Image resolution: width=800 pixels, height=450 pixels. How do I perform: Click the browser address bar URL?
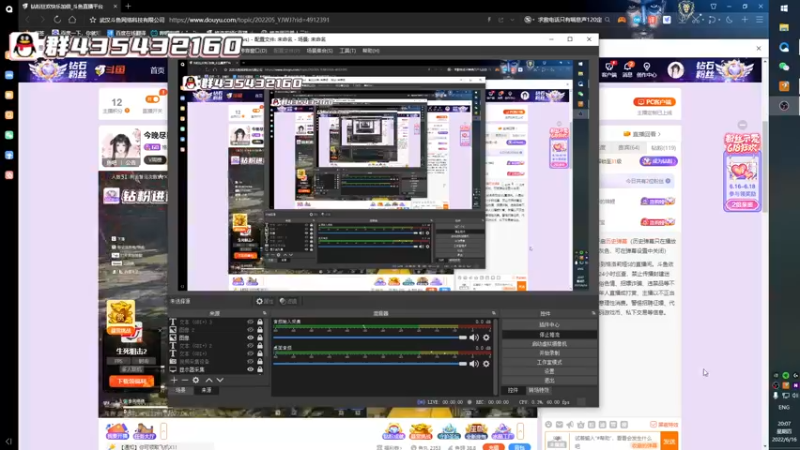[x=249, y=20]
